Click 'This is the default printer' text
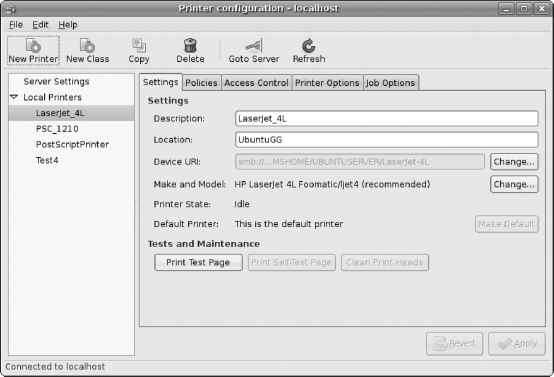Screen dimensions: 554x377 (x=289, y=224)
